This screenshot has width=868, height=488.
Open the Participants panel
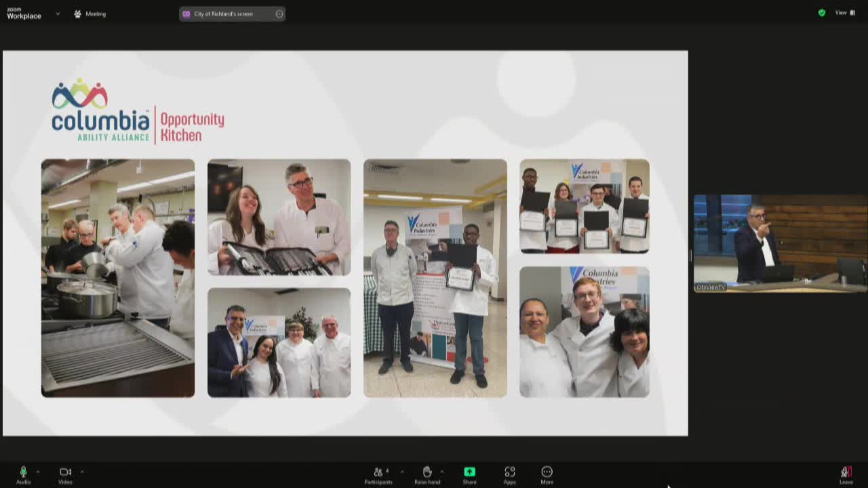click(378, 474)
